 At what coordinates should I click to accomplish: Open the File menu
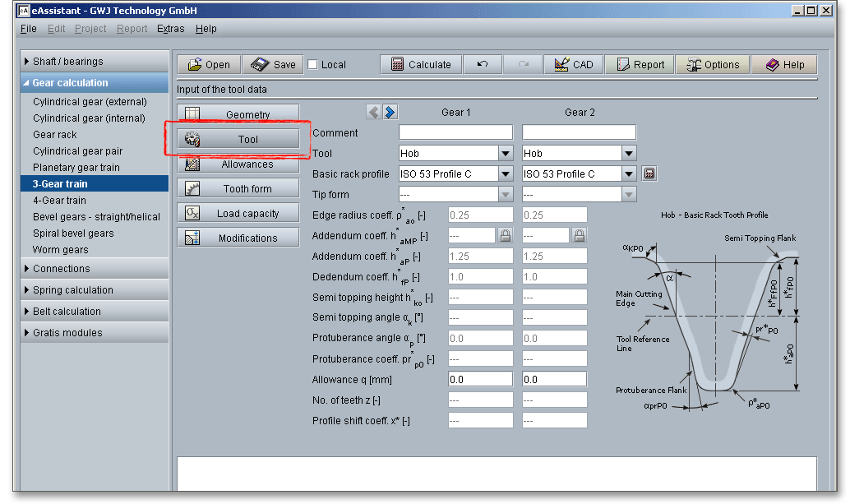point(28,29)
